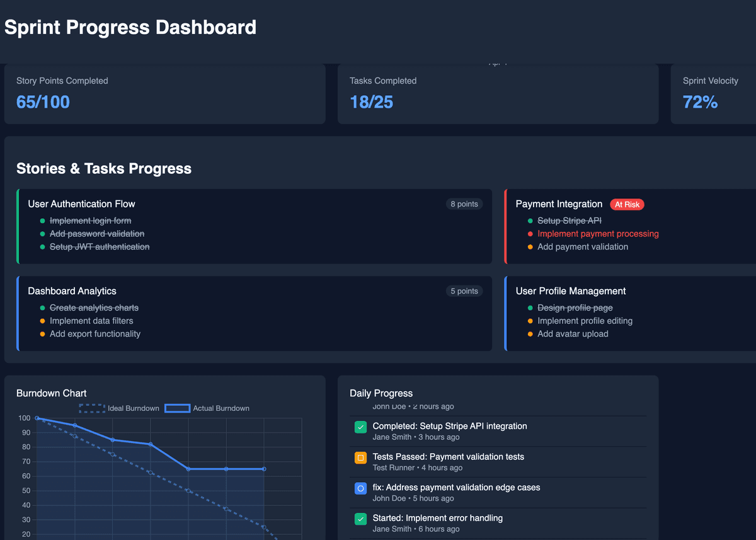Click the At Risk badge on Payment Integration

click(x=627, y=204)
